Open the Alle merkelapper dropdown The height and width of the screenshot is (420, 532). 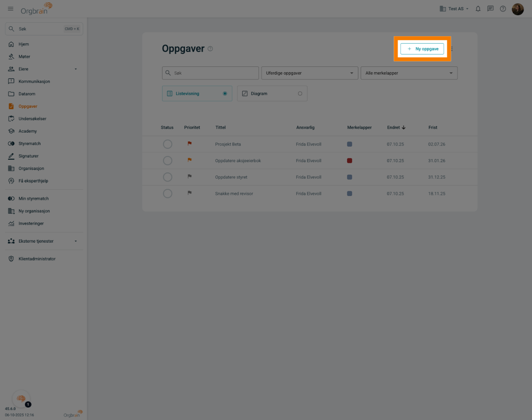coord(409,73)
